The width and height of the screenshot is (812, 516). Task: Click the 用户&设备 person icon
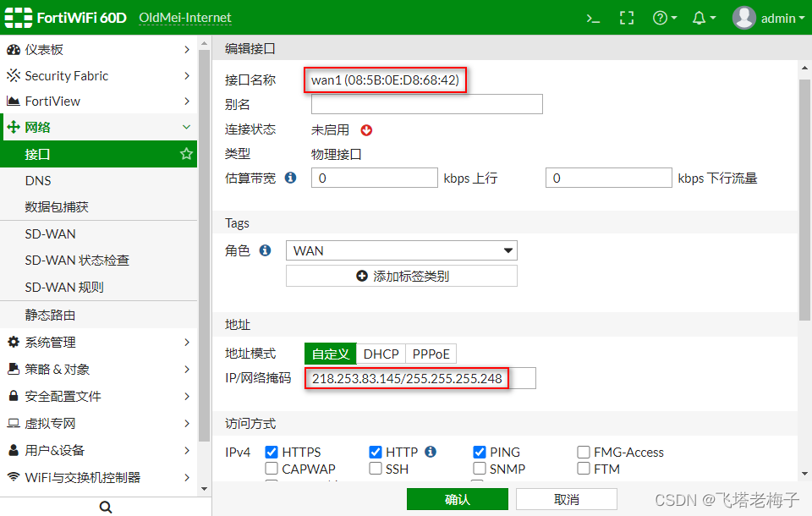(x=14, y=450)
